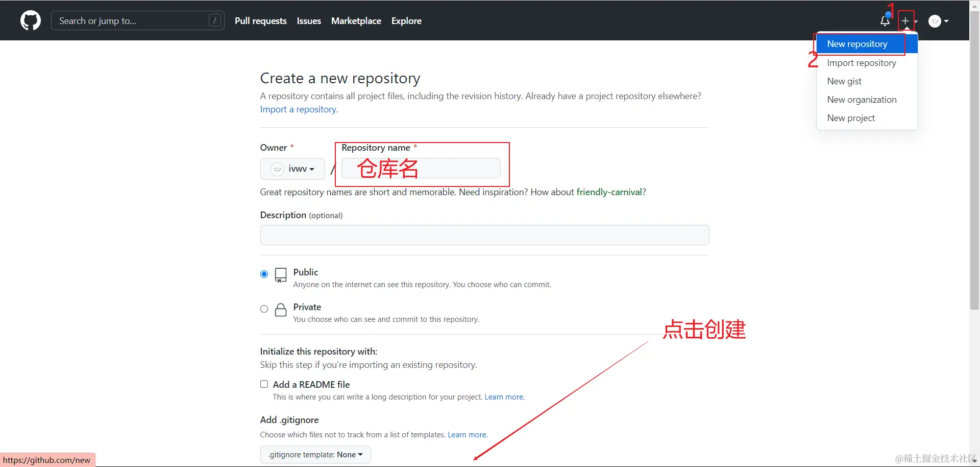This screenshot has width=980, height=467.
Task: Click the Import a repository link
Action: (x=299, y=109)
